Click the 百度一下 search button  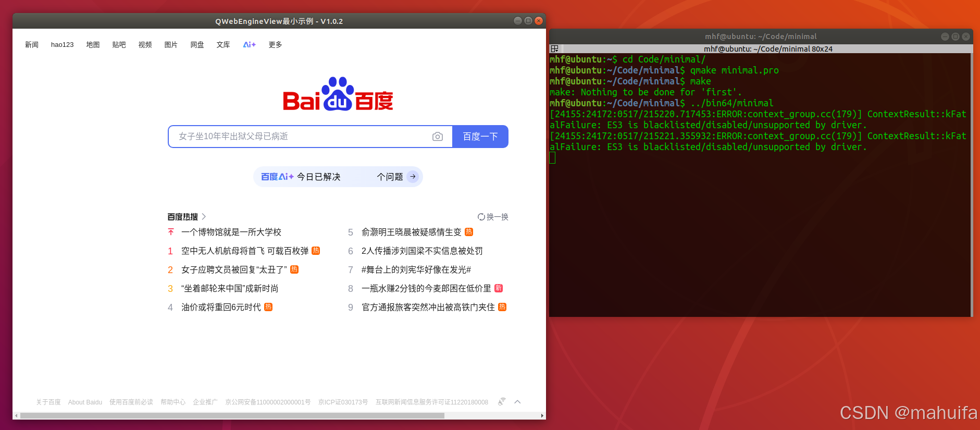tap(480, 137)
